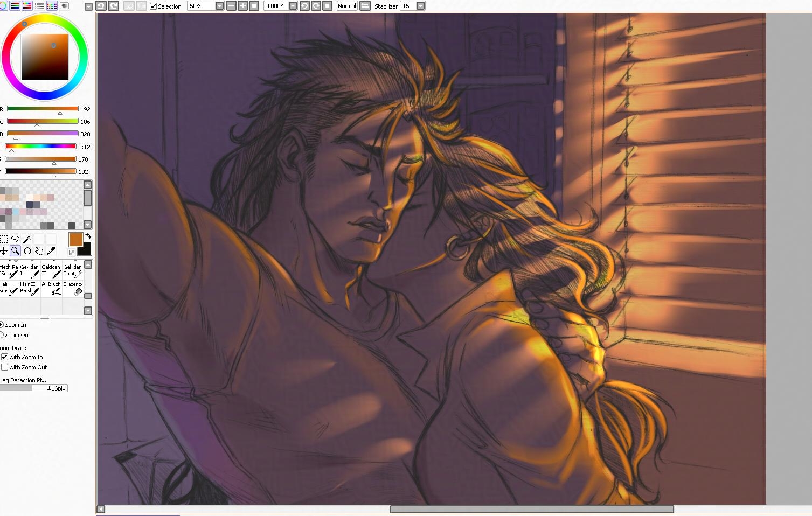Select the Zoom Out radio option
The width and height of the screenshot is (812, 516).
click(x=2, y=335)
